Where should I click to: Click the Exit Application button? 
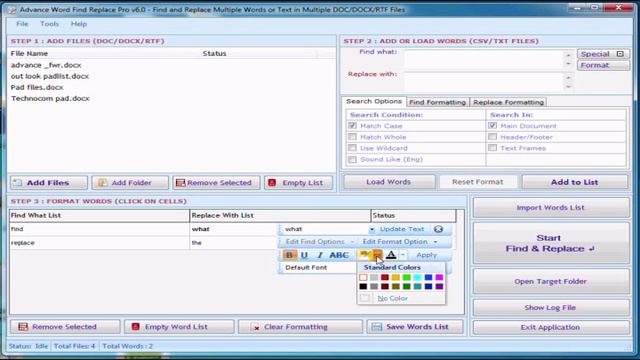click(550, 327)
